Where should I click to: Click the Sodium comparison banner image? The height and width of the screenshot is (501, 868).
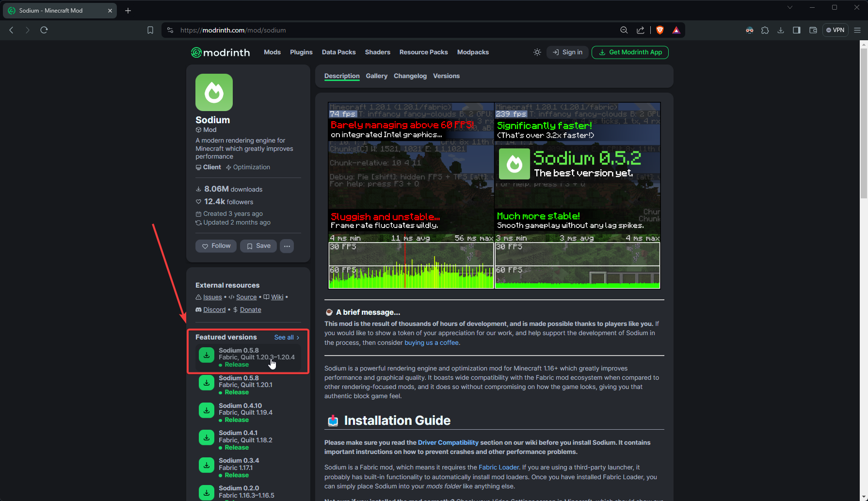pyautogui.click(x=494, y=195)
